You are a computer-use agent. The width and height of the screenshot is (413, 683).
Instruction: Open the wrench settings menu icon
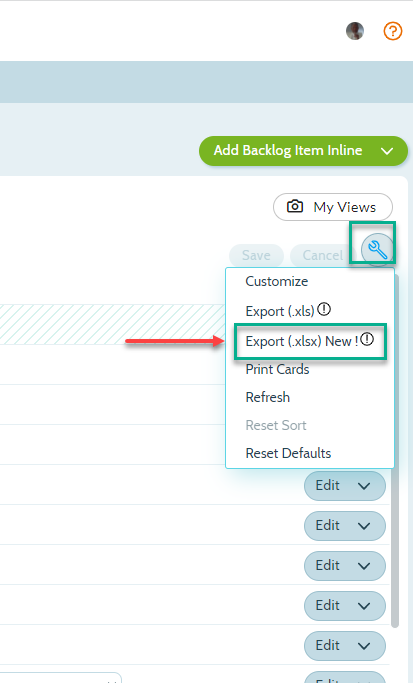377,250
